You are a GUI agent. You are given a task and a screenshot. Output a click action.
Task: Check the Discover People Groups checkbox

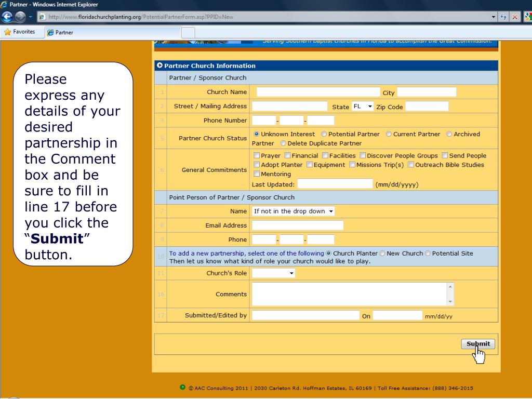363,155
